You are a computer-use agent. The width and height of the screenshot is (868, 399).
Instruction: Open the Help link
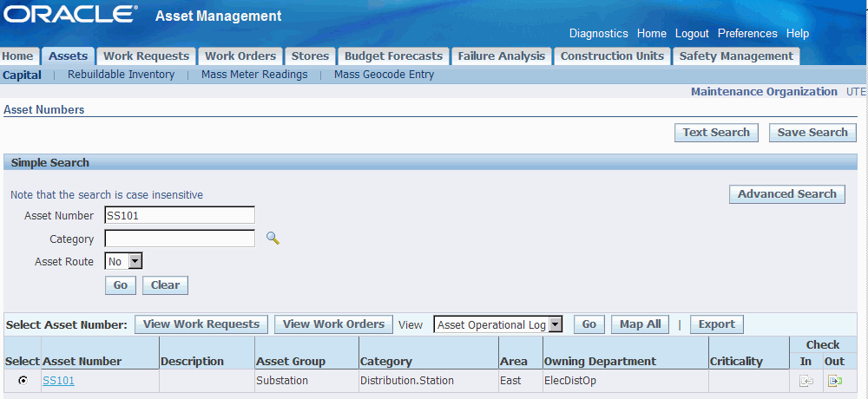[x=798, y=33]
